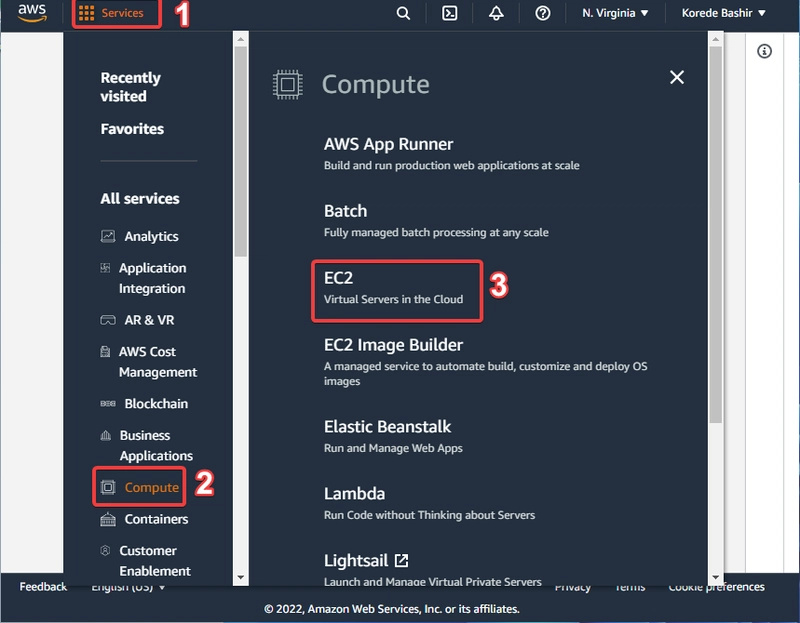Click the Containers category icon

(108, 519)
